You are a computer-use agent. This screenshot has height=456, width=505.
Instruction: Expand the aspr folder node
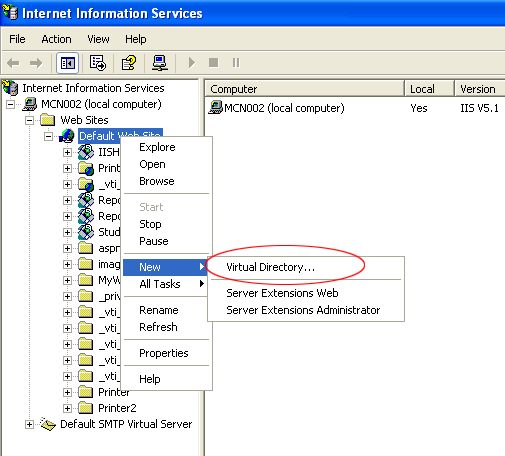click(67, 248)
